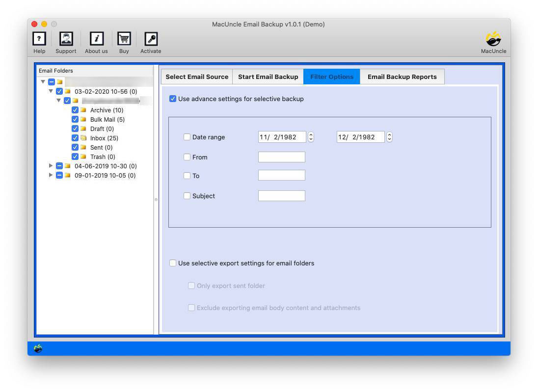Image resolution: width=538 pixels, height=392 pixels.
Task: Check the Use selective export settings option
Action: [x=173, y=263]
